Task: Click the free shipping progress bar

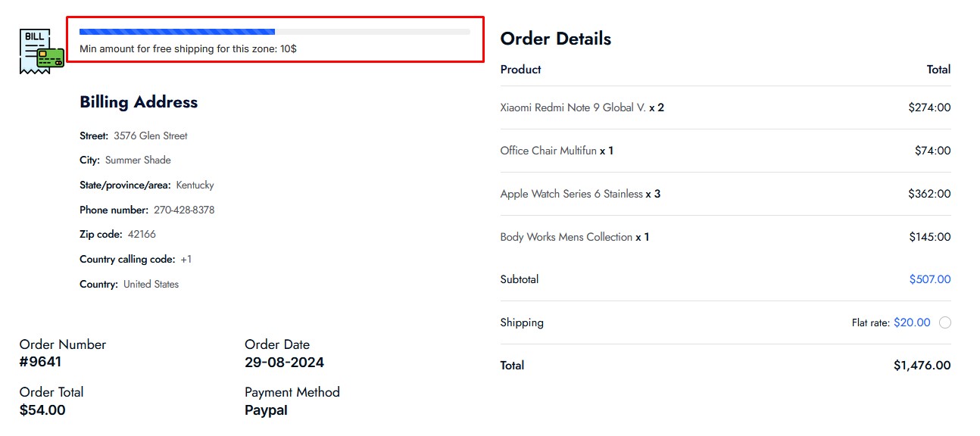Action: coord(274,32)
